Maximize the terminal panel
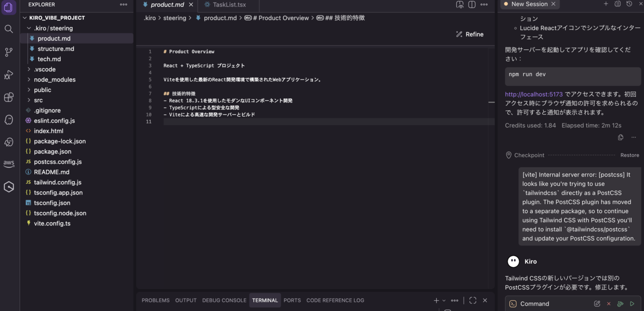The image size is (644, 311). point(473,300)
